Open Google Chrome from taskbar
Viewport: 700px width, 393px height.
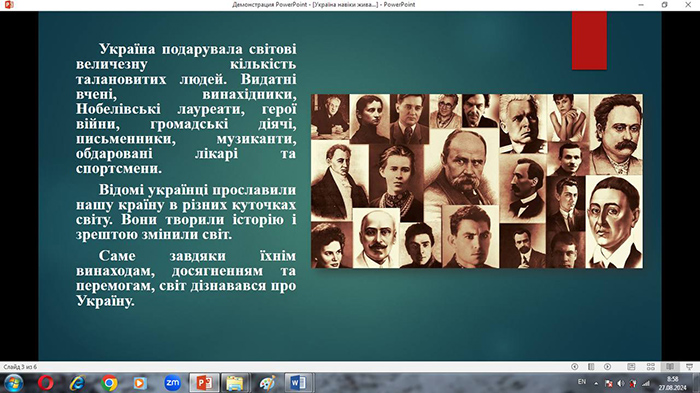click(109, 383)
